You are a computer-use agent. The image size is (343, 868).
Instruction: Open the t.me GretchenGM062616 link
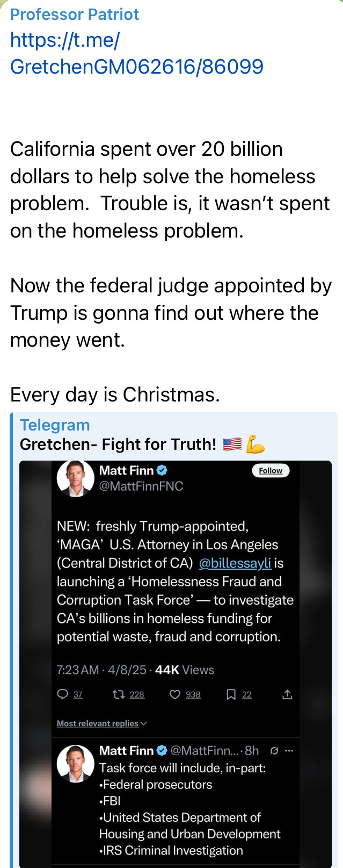136,53
